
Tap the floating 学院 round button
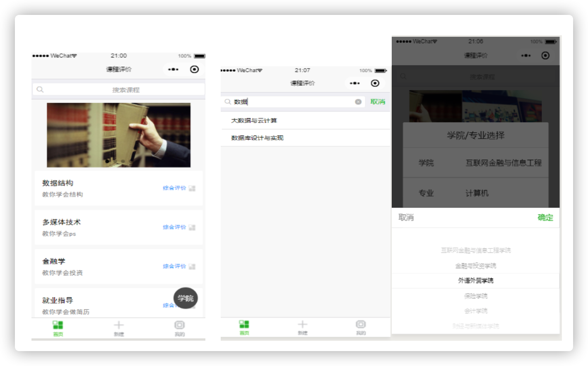[186, 298]
